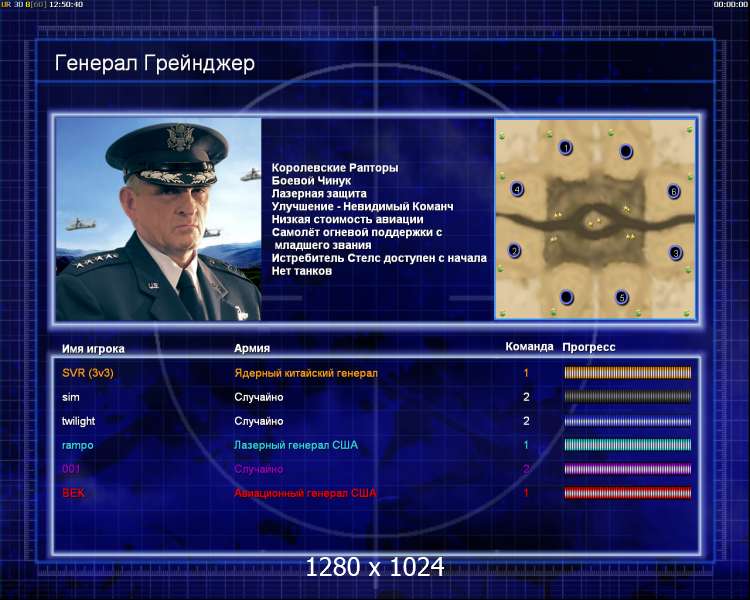Select player name rampo
750x600 pixels.
point(77,445)
